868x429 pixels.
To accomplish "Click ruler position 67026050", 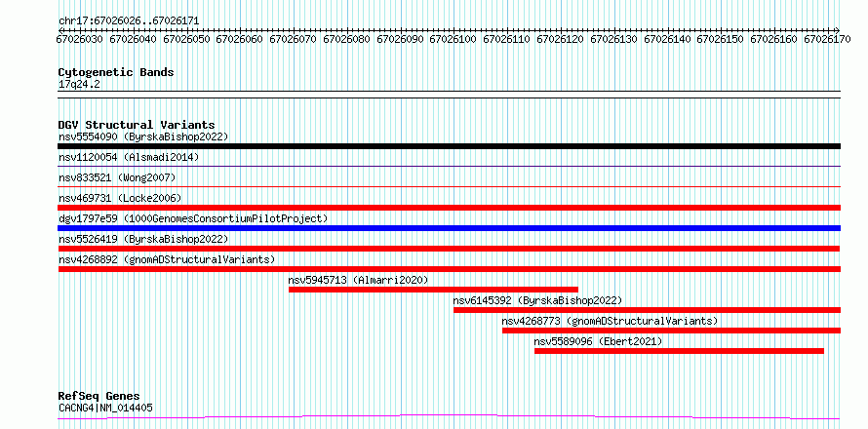I will 186,39.
